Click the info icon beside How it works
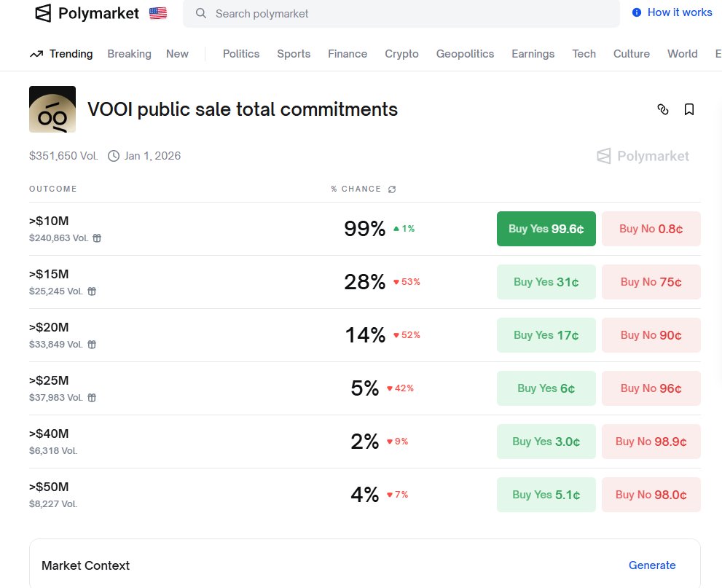This screenshot has height=588, width=722. [x=636, y=12]
